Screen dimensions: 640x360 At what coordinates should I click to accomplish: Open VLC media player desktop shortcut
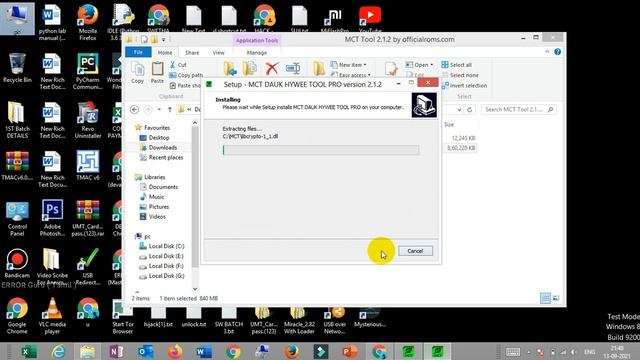point(53,316)
